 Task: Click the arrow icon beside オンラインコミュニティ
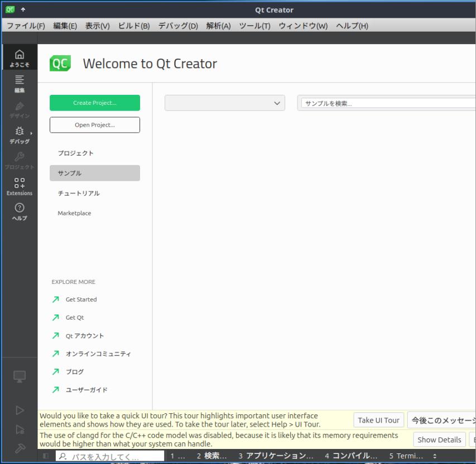tap(56, 354)
